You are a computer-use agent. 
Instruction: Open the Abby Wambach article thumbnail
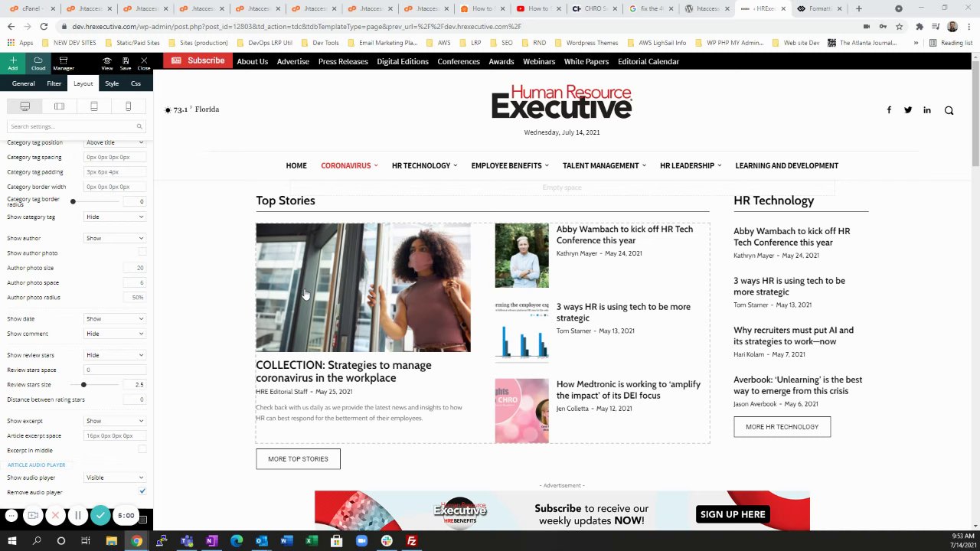tap(521, 256)
